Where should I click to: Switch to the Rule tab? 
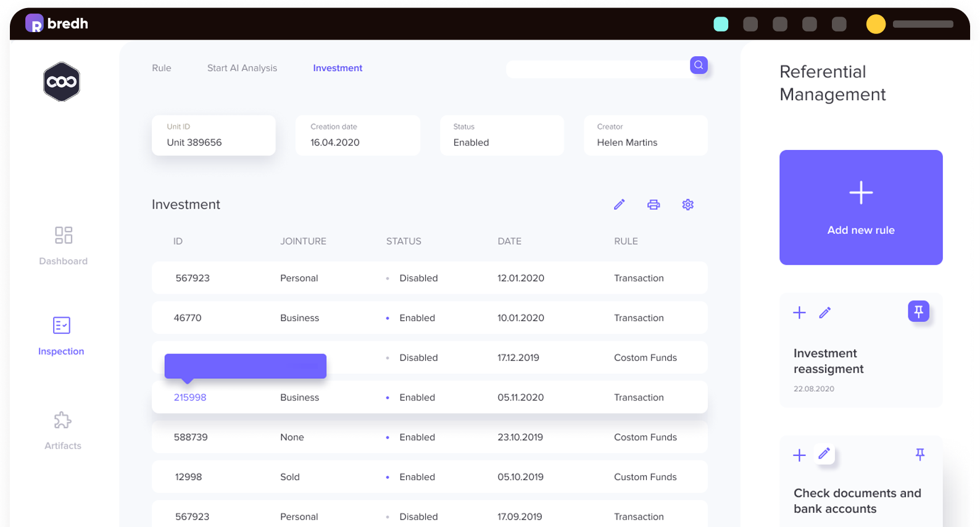click(162, 68)
